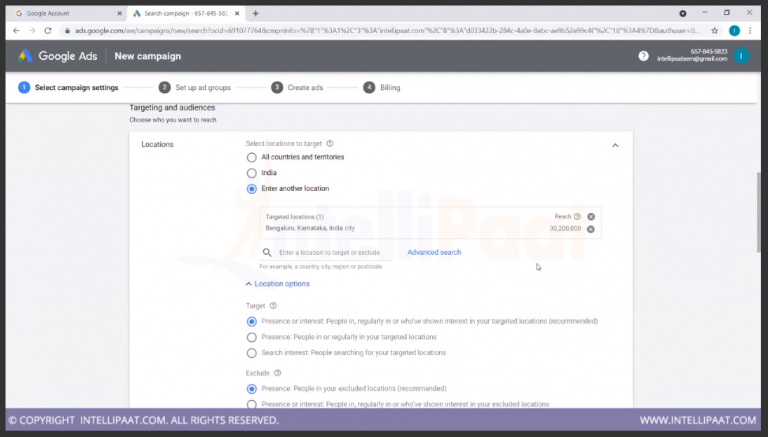Go to step 3 Create ads
The width and height of the screenshot is (768, 437).
[x=297, y=88]
